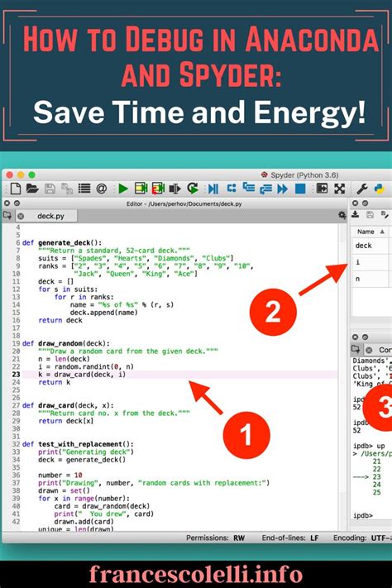Switch to the Console tab

[x=378, y=350]
